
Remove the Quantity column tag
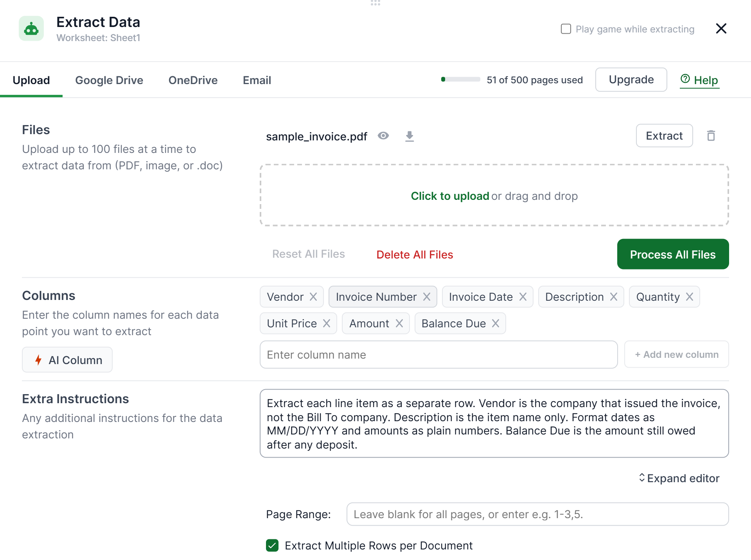coord(690,297)
